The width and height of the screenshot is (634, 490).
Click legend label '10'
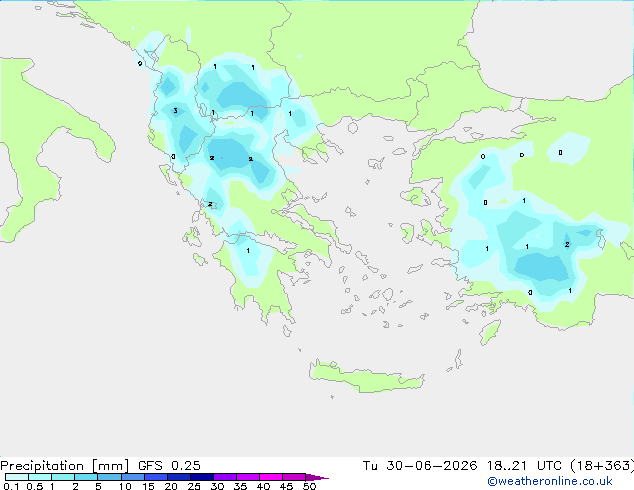tap(125, 486)
